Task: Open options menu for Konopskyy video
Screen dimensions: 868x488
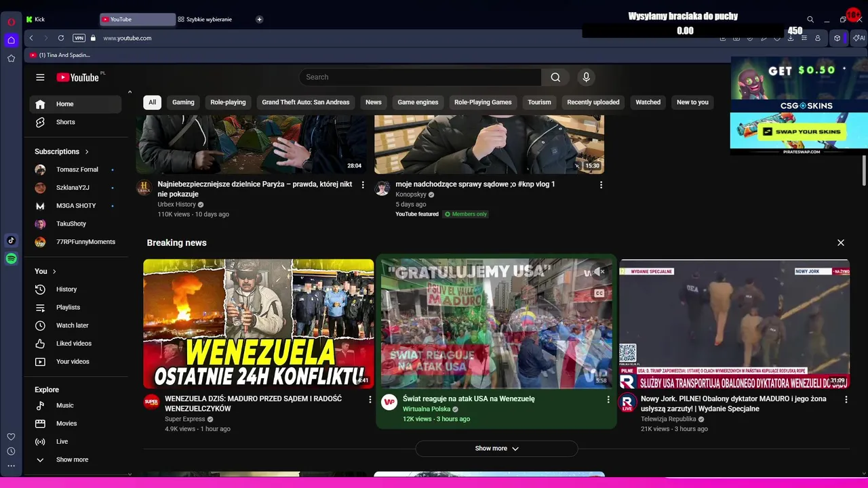Action: tap(601, 184)
